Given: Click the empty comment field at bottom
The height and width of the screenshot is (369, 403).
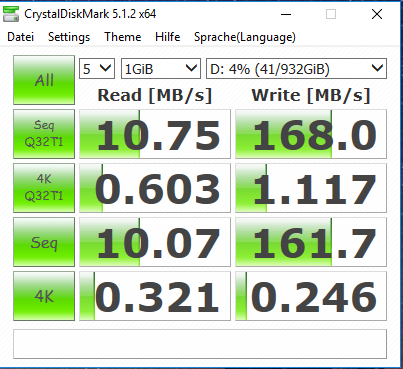Looking at the screenshot, I should 200,344.
